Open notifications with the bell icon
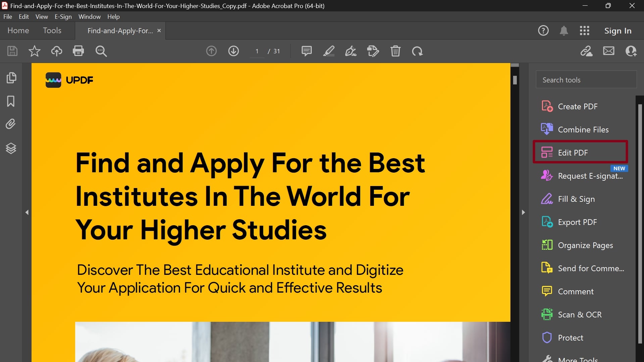Image resolution: width=644 pixels, height=362 pixels. point(564,31)
